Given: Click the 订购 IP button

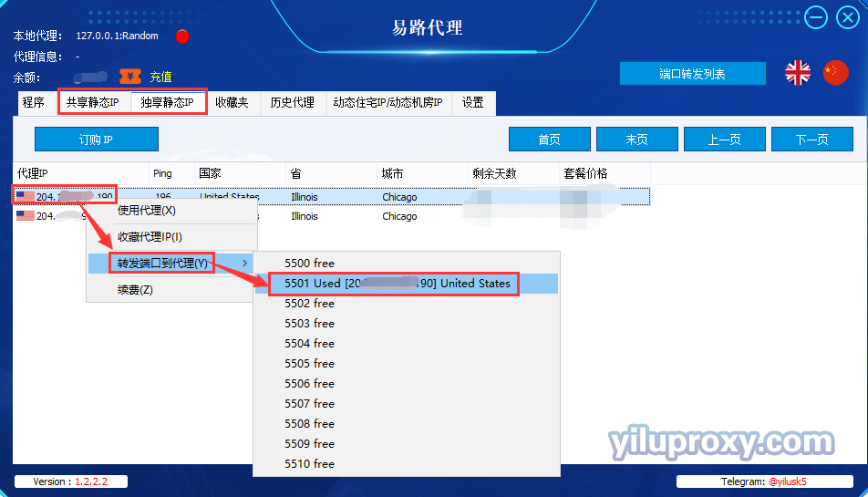Looking at the screenshot, I should click(x=97, y=140).
